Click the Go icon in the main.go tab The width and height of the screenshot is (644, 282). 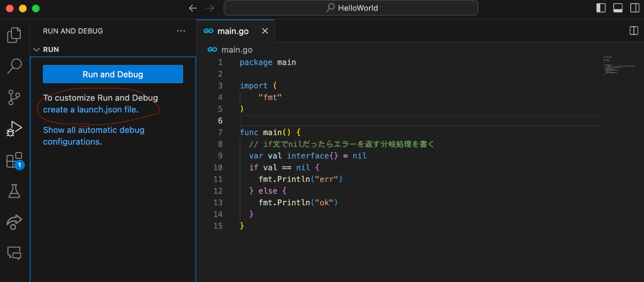208,31
